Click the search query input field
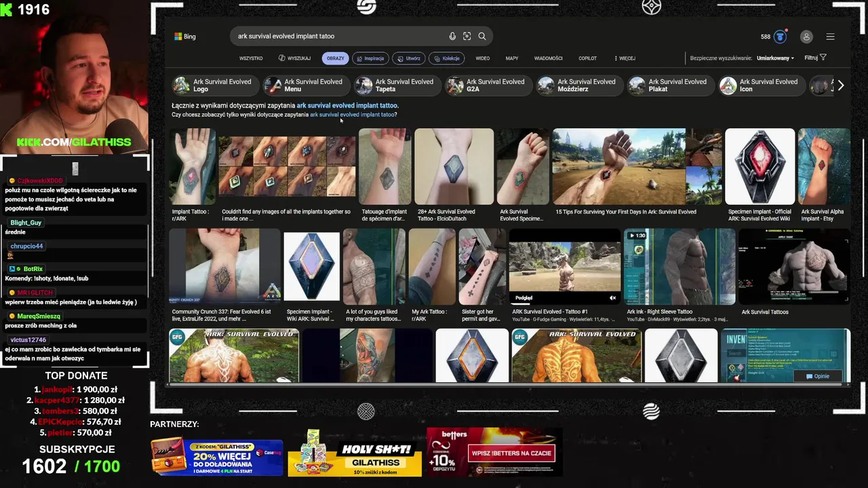This screenshot has width=868, height=488. pos(339,37)
